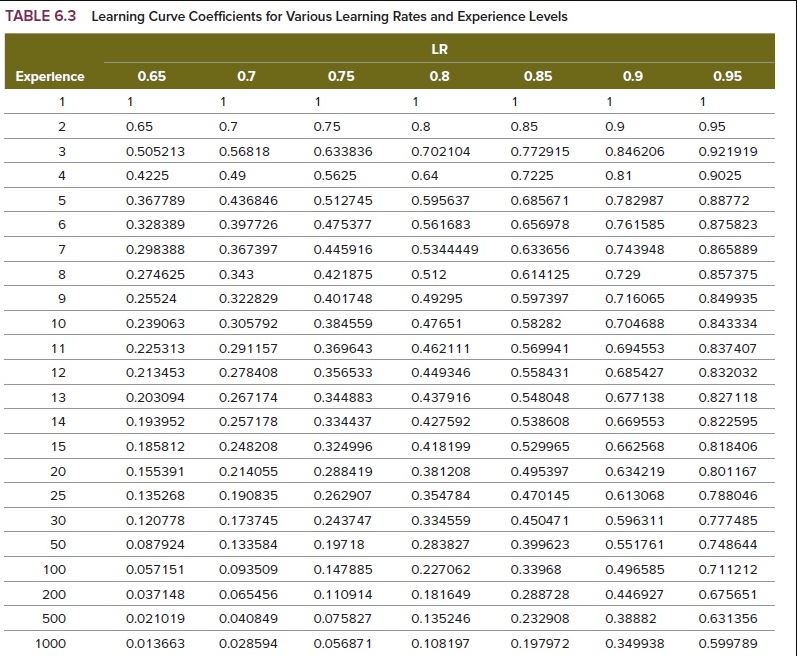
Task: Click the Experience row label 500
Action: pos(54,619)
